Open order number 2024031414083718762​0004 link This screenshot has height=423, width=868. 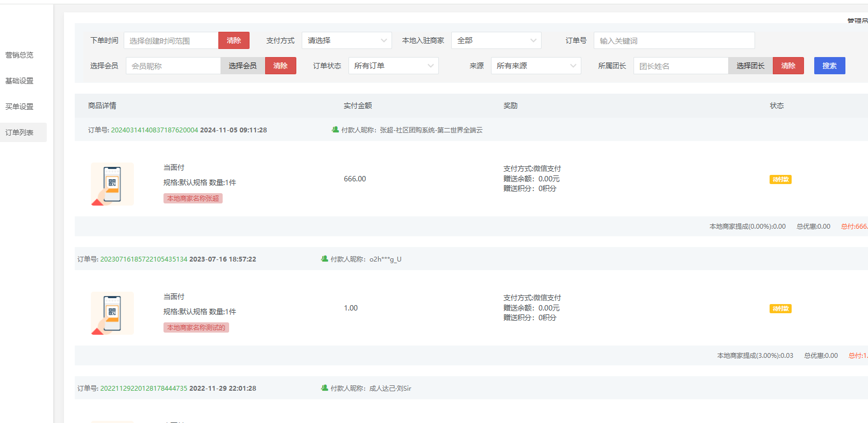(154, 130)
